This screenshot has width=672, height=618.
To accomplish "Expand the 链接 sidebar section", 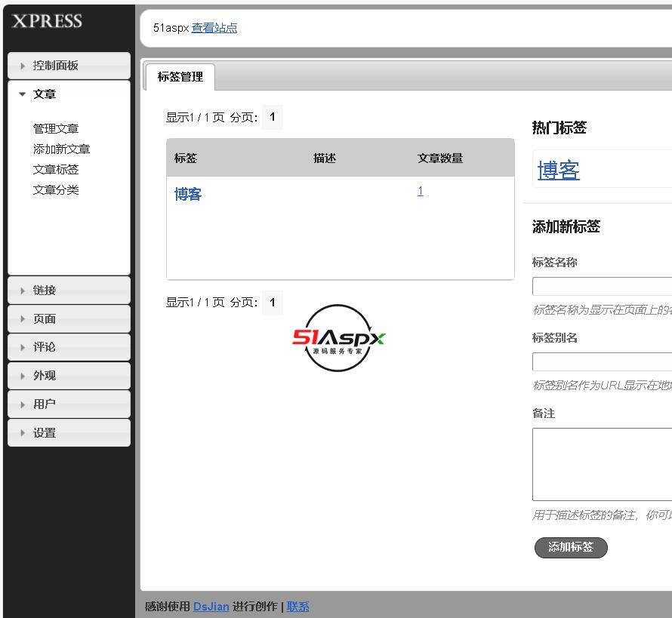I will click(69, 291).
